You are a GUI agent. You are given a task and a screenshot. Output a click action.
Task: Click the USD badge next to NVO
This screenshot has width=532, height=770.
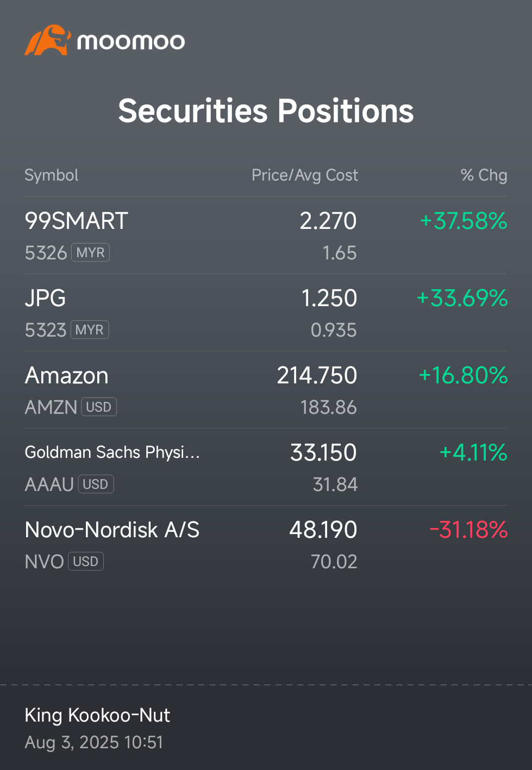pos(86,561)
